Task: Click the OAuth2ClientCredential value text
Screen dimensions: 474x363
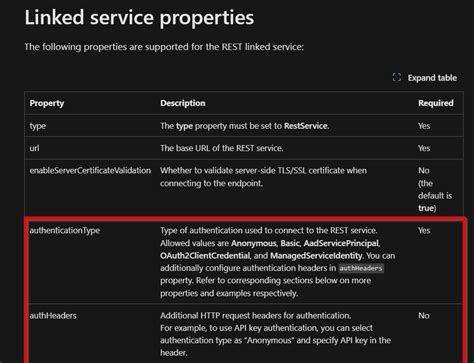Action: [x=205, y=256]
